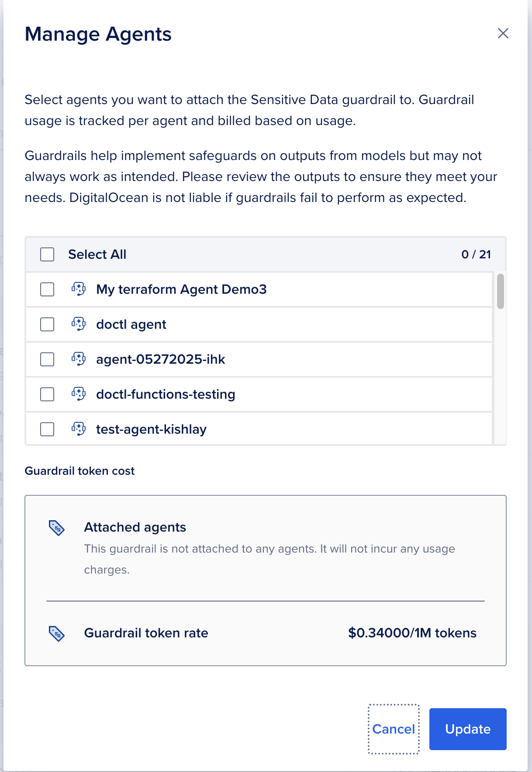Select the agent-05272025-ihk checkbox
532x772 pixels.
coord(47,359)
